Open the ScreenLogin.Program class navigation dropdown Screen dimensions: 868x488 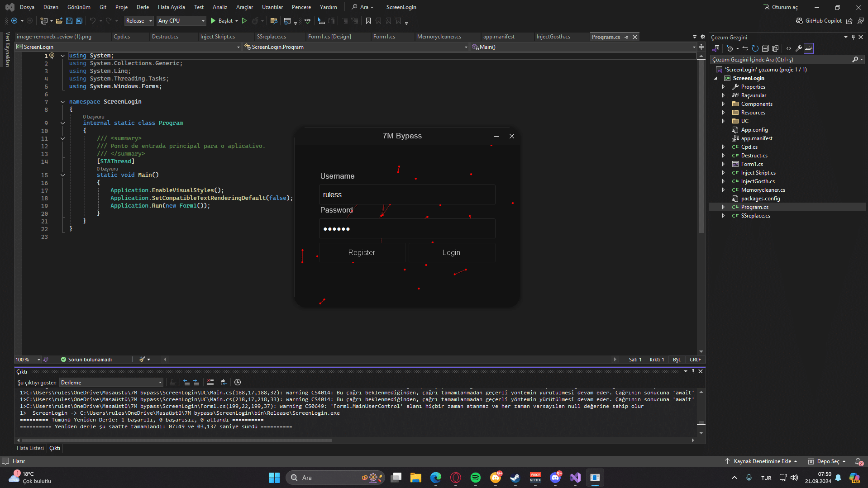pyautogui.click(x=356, y=47)
